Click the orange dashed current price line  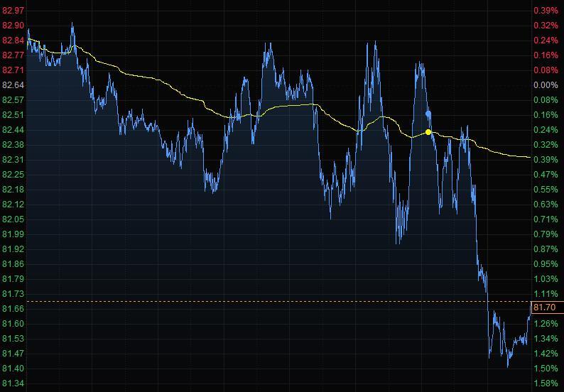(x=284, y=302)
